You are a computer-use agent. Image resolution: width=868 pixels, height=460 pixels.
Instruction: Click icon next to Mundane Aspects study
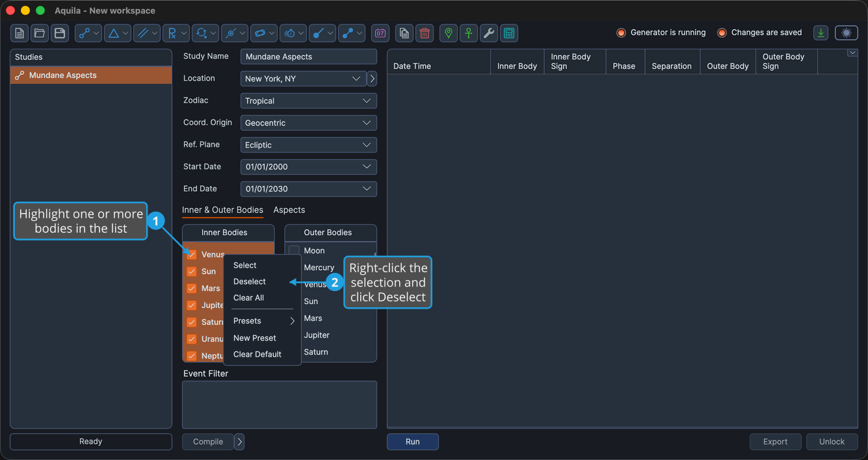click(x=20, y=75)
